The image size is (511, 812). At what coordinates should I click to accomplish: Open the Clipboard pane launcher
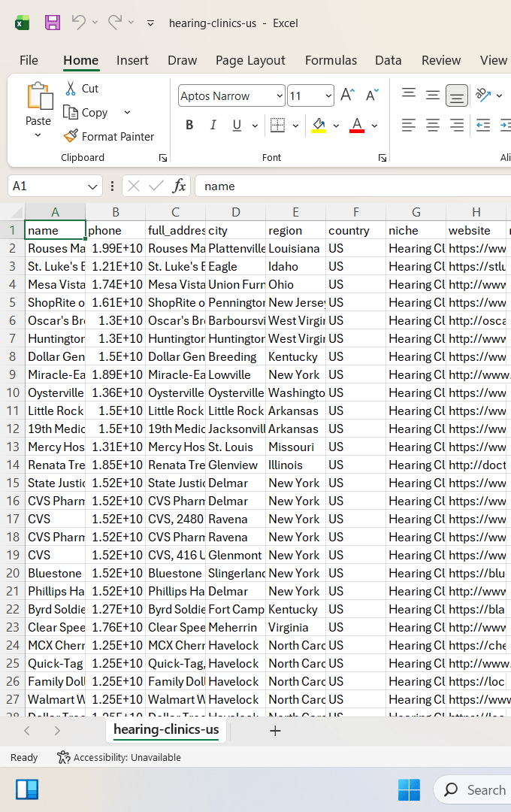163,158
